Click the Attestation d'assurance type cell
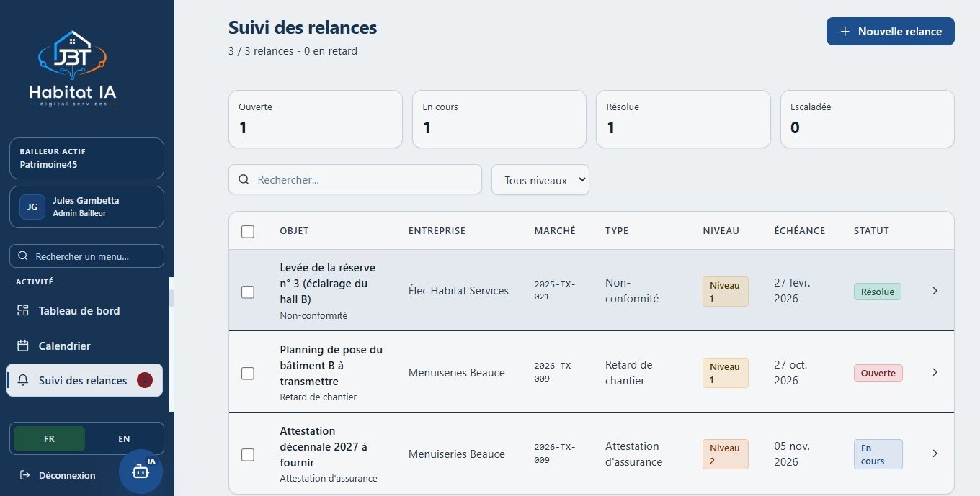The width and height of the screenshot is (980, 496). click(x=633, y=454)
